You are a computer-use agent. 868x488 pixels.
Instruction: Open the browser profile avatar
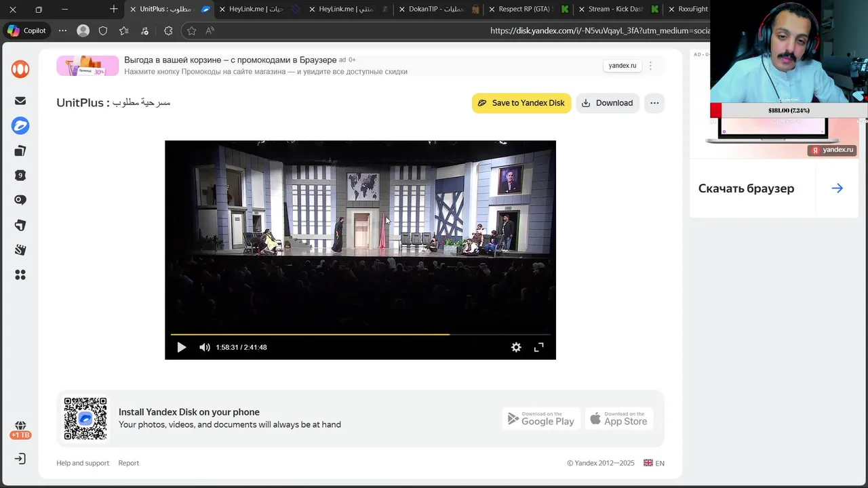[x=83, y=30]
